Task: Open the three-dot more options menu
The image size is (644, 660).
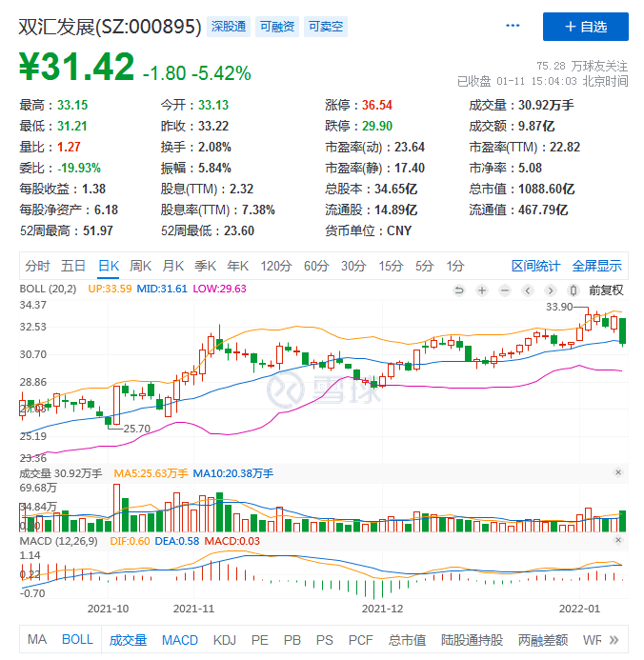Action: pos(513,26)
